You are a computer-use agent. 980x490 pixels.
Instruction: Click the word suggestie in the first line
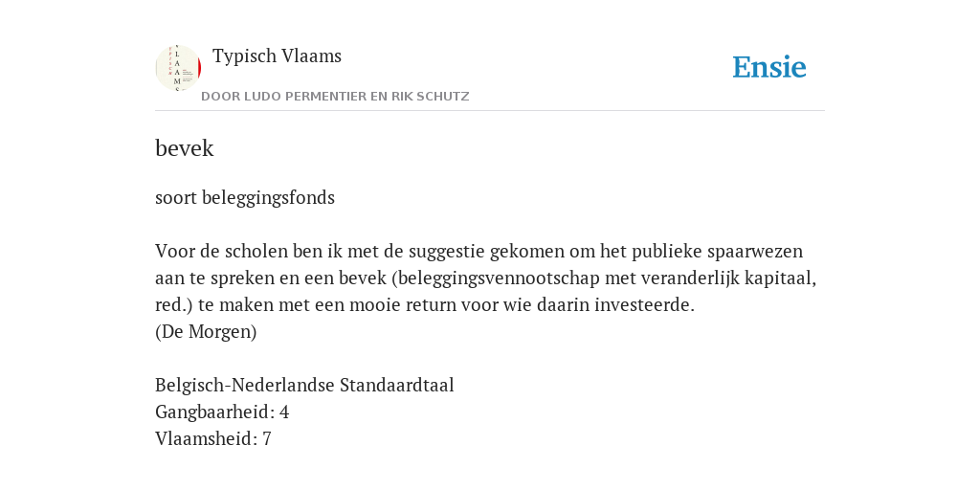click(447, 252)
